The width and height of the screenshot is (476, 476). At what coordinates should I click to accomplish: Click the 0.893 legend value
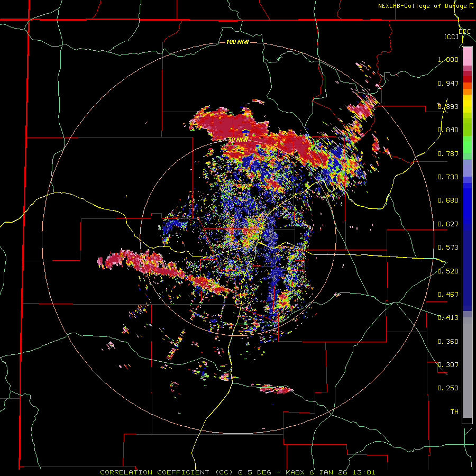coord(448,106)
